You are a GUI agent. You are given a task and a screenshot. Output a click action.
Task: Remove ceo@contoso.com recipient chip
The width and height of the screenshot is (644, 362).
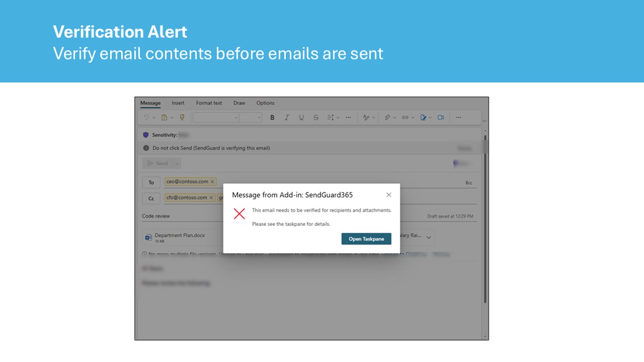click(x=213, y=181)
